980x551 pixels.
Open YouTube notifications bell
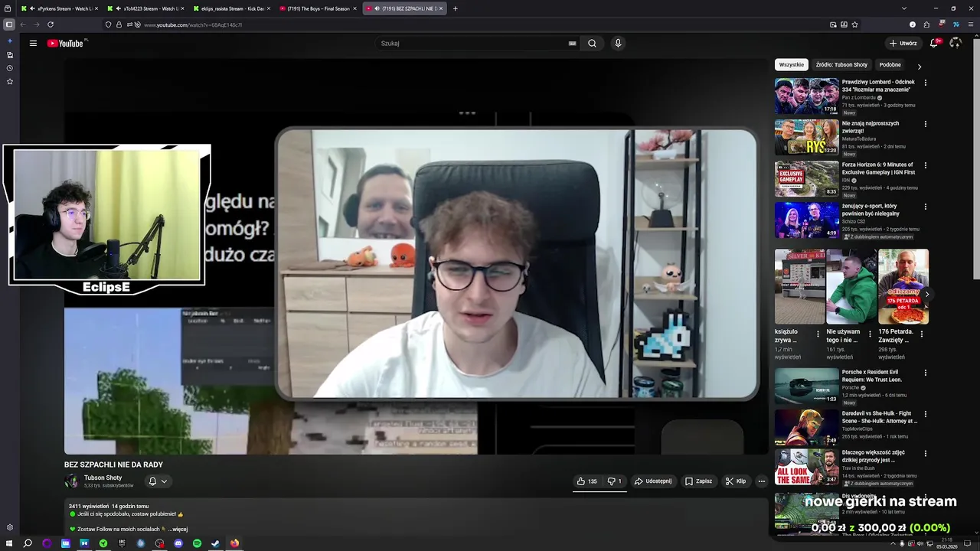coord(934,44)
